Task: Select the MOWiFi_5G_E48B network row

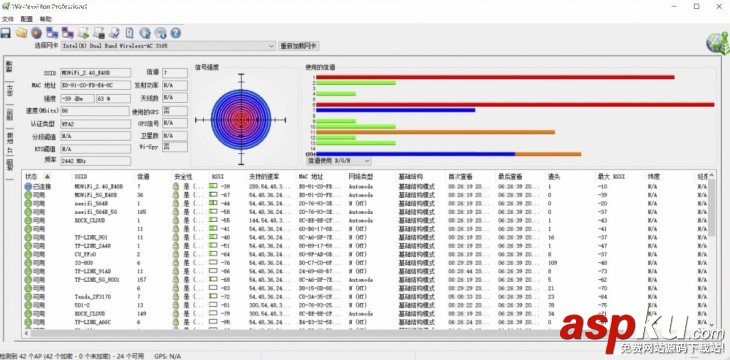Action: (366, 195)
